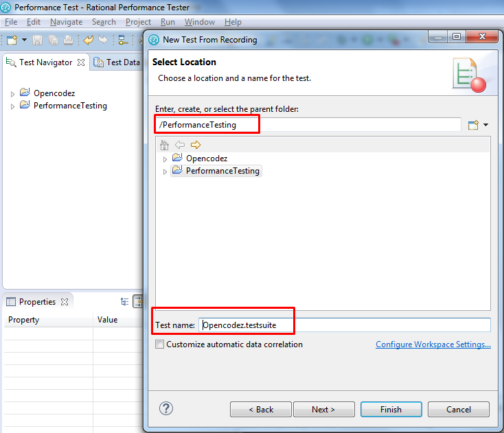Click PerformanceTesting folder icon in dialog tree
The image size is (504, 433).
(x=177, y=169)
